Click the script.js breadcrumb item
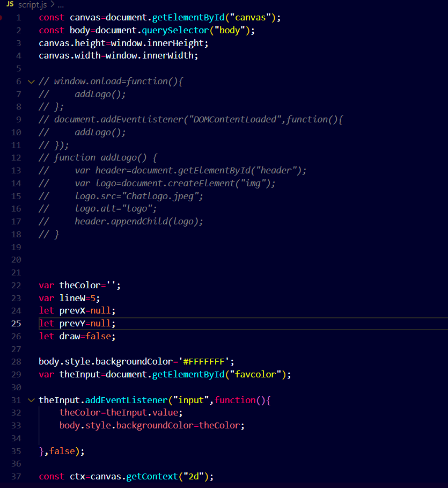This screenshot has height=488, width=448. coord(32,5)
